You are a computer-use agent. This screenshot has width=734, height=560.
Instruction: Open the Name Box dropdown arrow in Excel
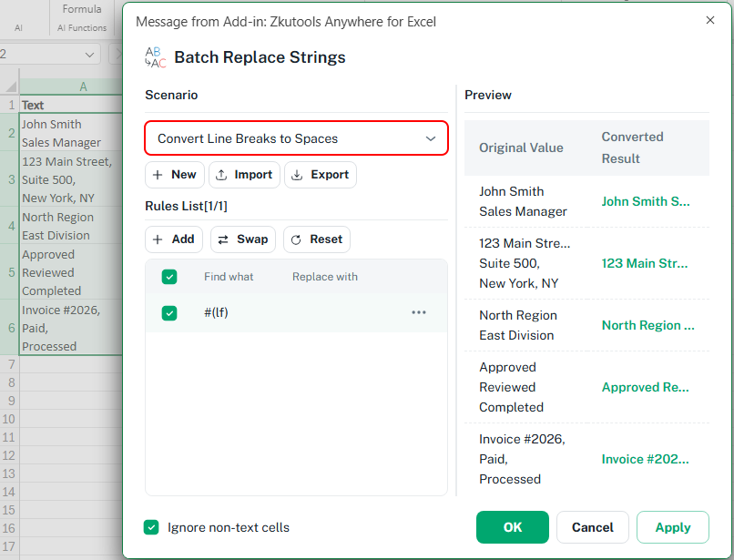click(89, 55)
